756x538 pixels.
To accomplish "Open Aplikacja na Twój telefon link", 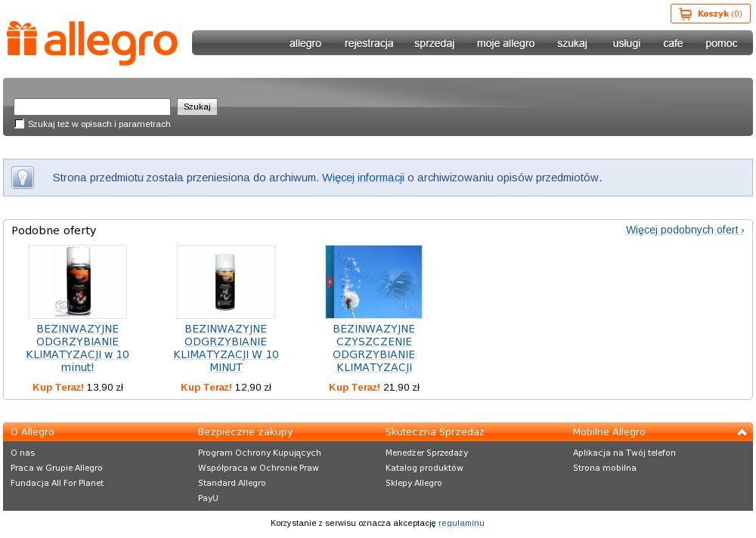I will (x=624, y=453).
